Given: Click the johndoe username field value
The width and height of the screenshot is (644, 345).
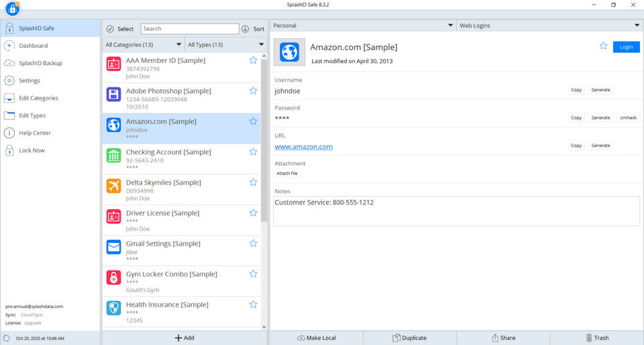Looking at the screenshot, I should click(287, 91).
